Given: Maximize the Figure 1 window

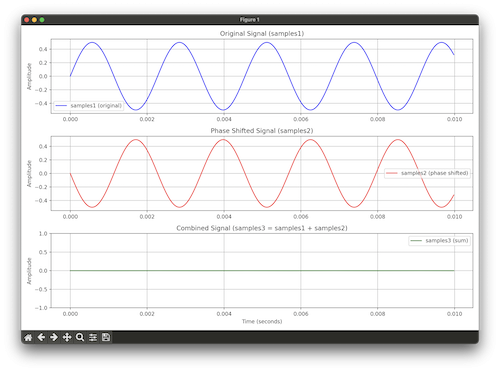Looking at the screenshot, I should [x=42, y=20].
